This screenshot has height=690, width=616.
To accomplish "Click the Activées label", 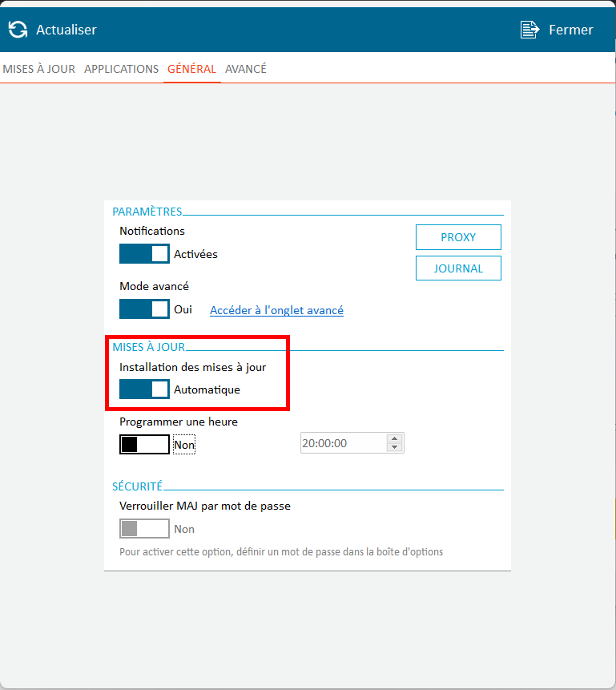I will 195,254.
